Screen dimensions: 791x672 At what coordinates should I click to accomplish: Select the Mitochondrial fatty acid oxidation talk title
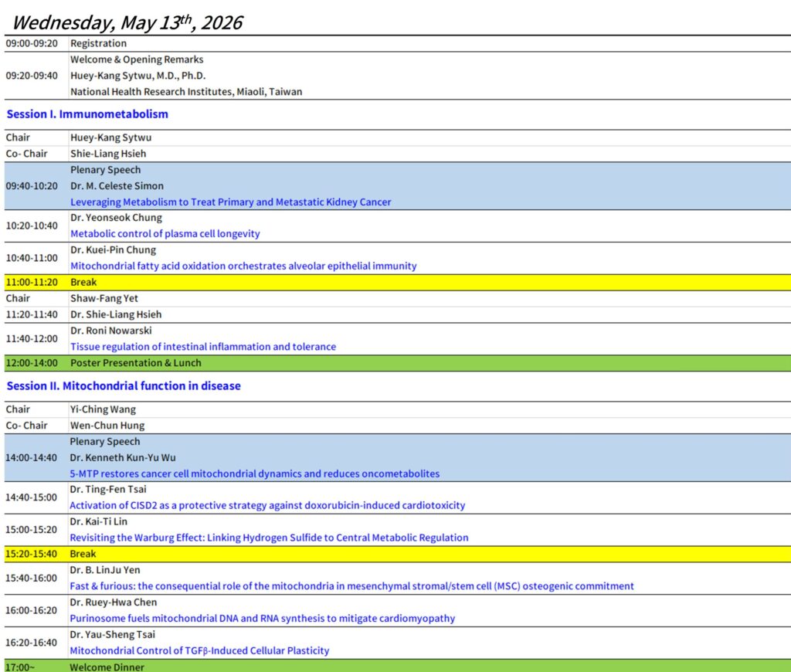click(243, 266)
